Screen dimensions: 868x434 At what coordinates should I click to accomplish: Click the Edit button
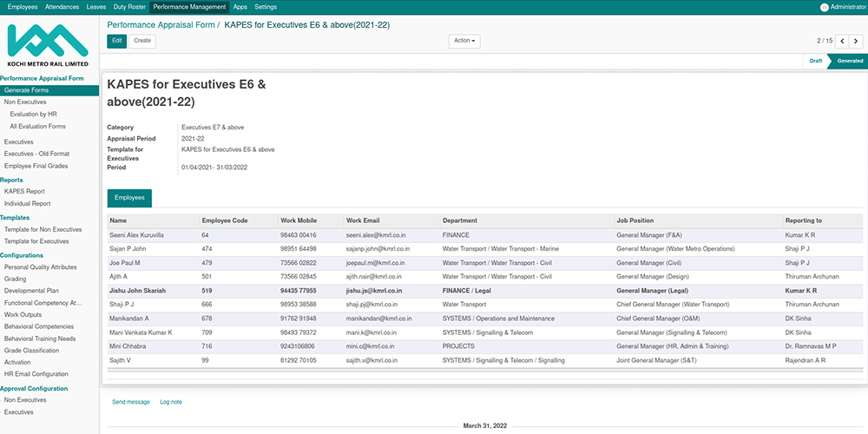[x=117, y=41]
